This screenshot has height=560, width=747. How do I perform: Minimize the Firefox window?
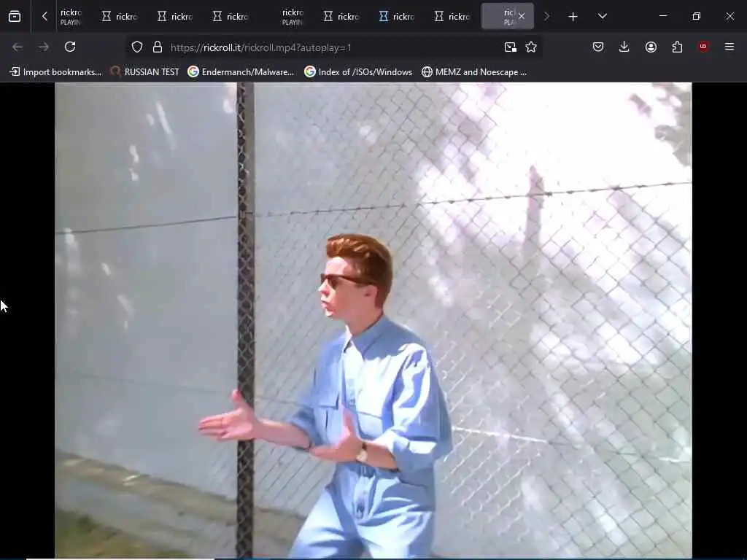tap(662, 16)
